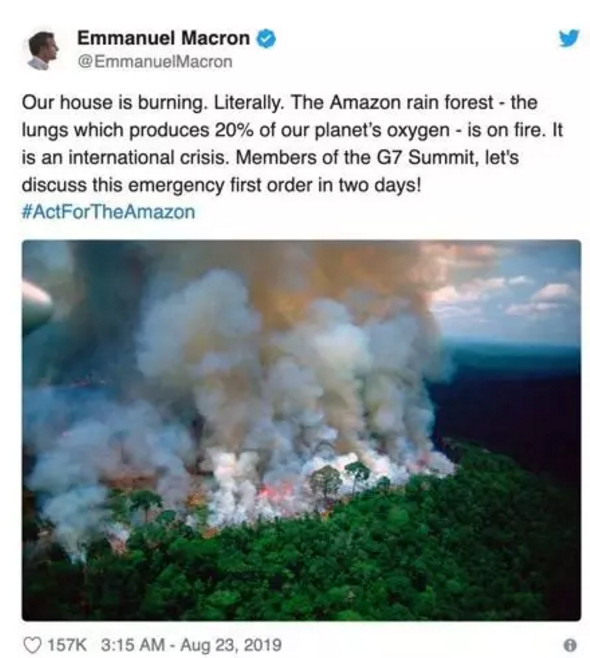590x658 pixels.
Task: Click the Emmanuel Macron display name
Action: pyautogui.click(x=163, y=39)
